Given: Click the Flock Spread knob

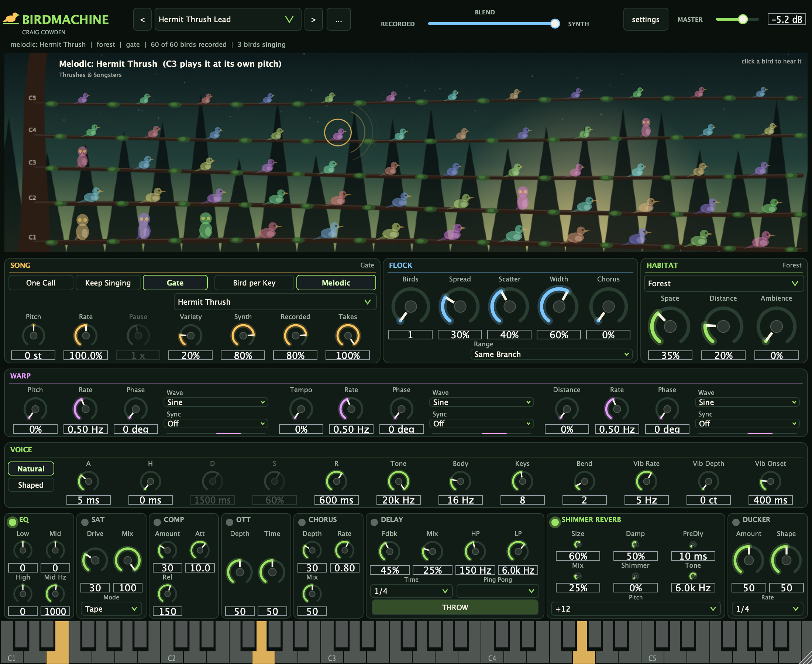Looking at the screenshot, I should pos(460,307).
